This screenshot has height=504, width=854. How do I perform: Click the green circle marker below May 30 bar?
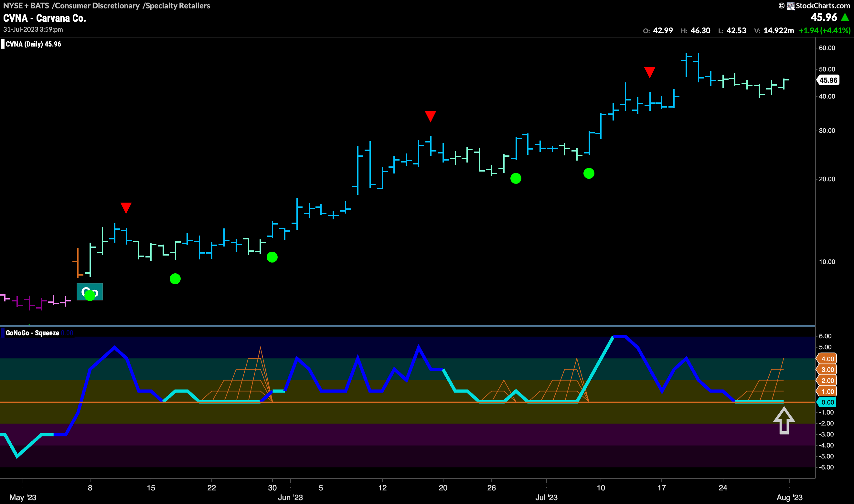pos(272,257)
